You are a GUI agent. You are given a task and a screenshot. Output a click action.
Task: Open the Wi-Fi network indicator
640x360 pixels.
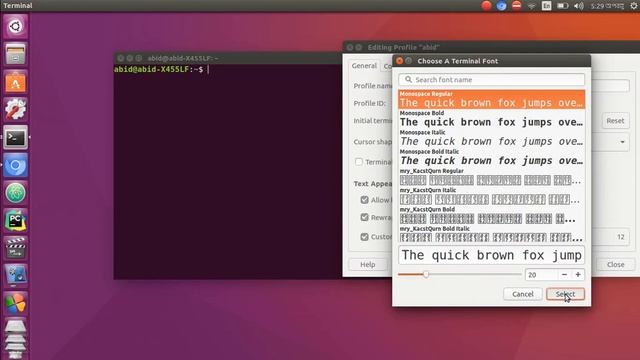(531, 6)
